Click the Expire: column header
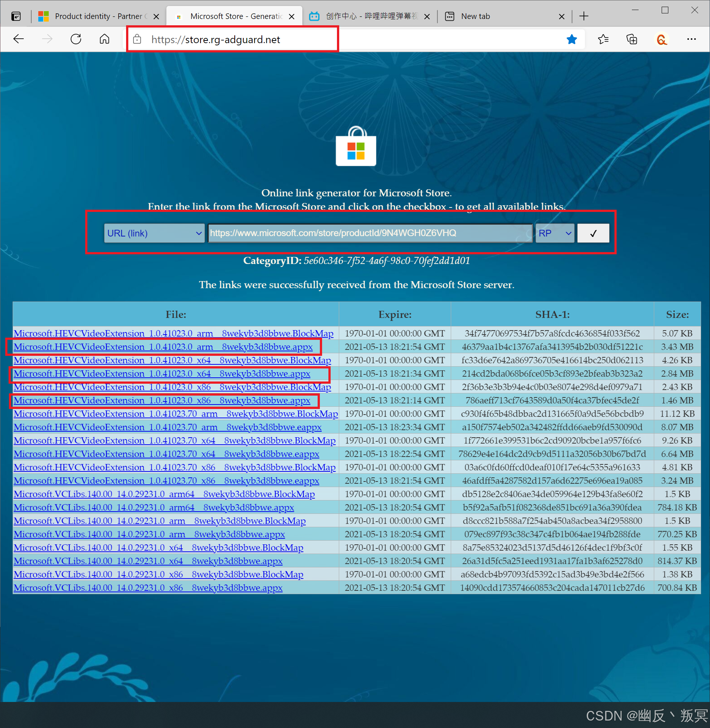This screenshot has width=710, height=728. pos(395,315)
